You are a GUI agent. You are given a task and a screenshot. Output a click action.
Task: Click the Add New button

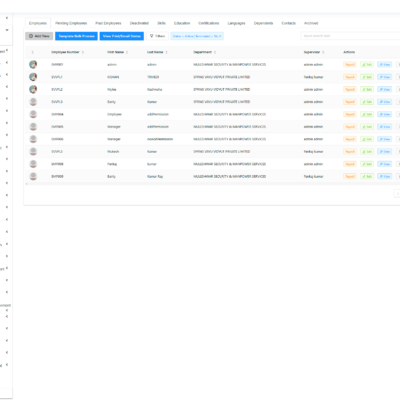[x=39, y=36]
